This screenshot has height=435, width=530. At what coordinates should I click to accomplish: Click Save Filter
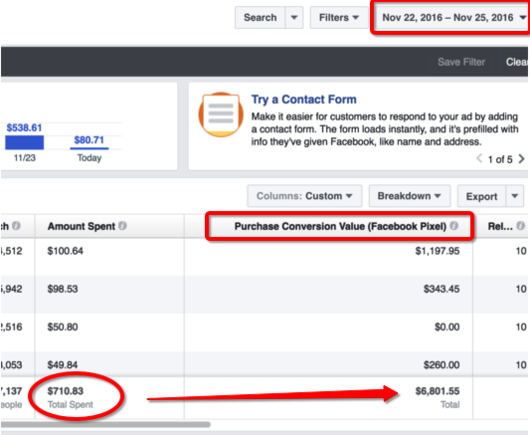[461, 62]
